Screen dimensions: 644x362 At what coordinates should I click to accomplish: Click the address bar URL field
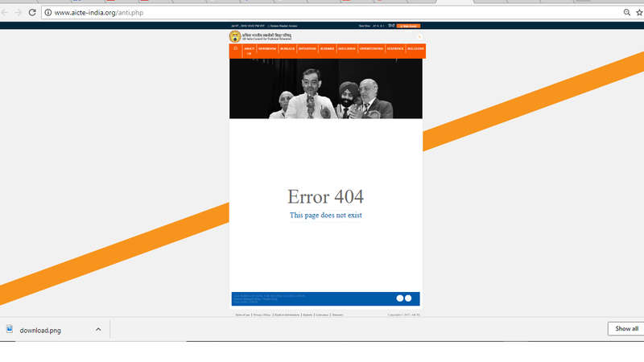point(332,12)
